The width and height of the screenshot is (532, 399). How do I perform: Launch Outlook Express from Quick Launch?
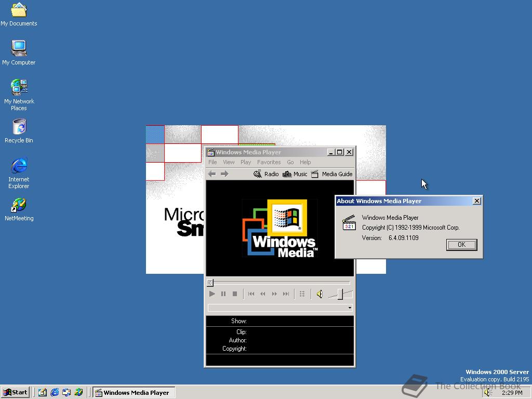pyautogui.click(x=66, y=392)
